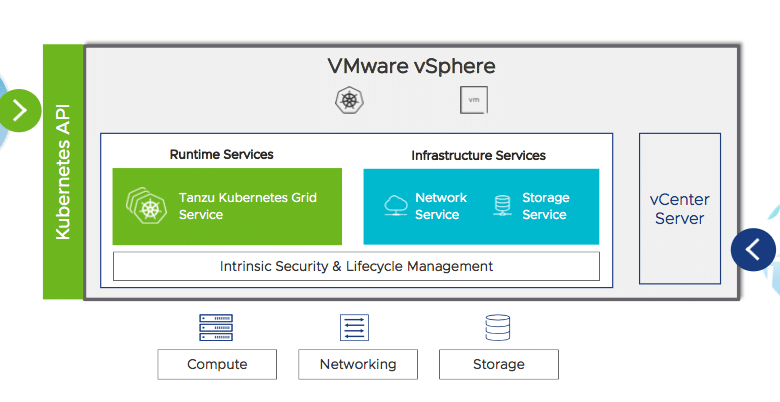Click the Kubernetes wheel icon under VMware vSphere

point(349,100)
